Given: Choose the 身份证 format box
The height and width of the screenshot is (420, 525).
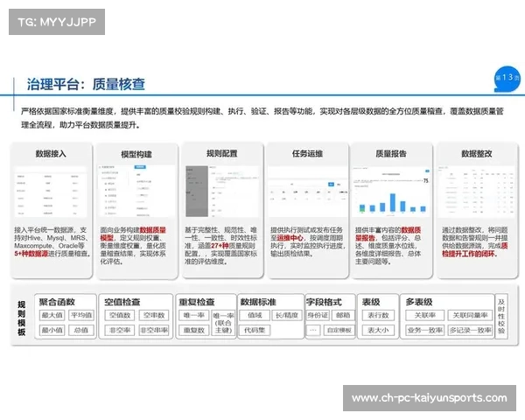Looking at the screenshot, I should pyautogui.click(x=318, y=315).
